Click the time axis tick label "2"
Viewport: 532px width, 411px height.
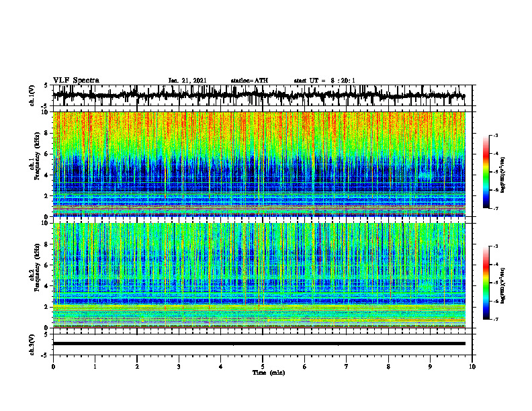click(137, 367)
